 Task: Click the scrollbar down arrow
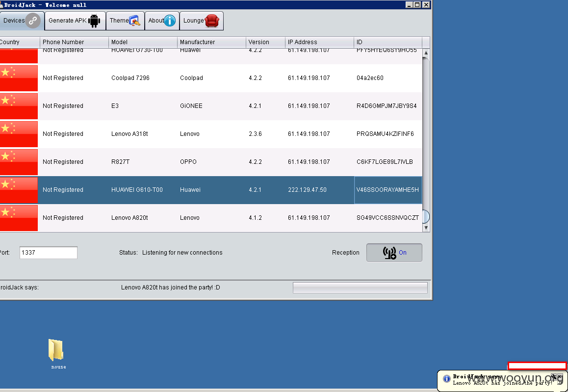tap(426, 228)
